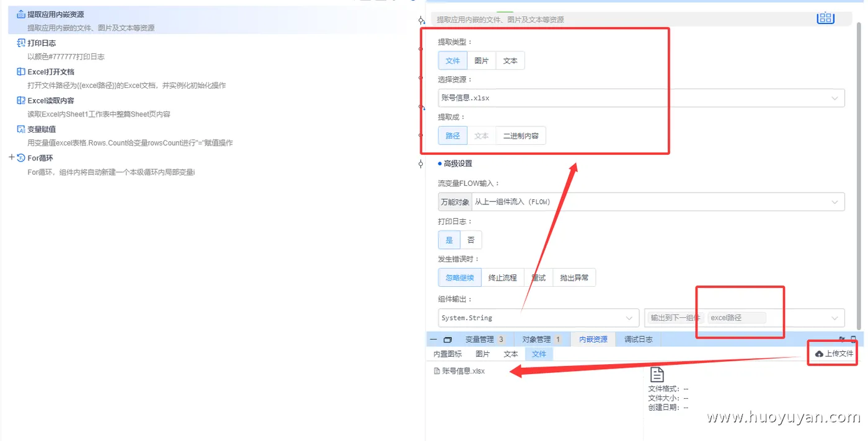Click the 打印日志 step icon
Screen dimensions: 868x441
coord(21,43)
